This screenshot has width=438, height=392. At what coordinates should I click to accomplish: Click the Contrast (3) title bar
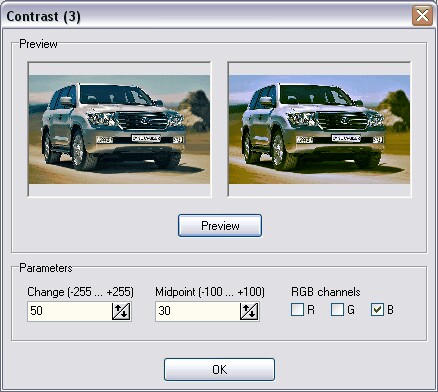(x=207, y=16)
